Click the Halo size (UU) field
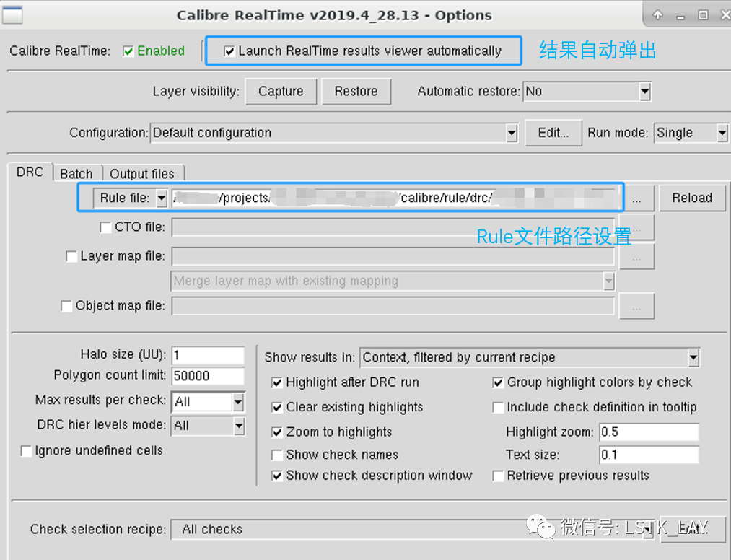731x560 pixels. (x=208, y=355)
